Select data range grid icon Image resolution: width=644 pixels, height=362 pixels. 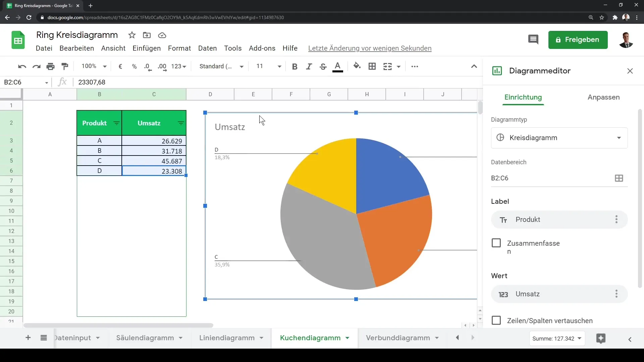point(619,178)
